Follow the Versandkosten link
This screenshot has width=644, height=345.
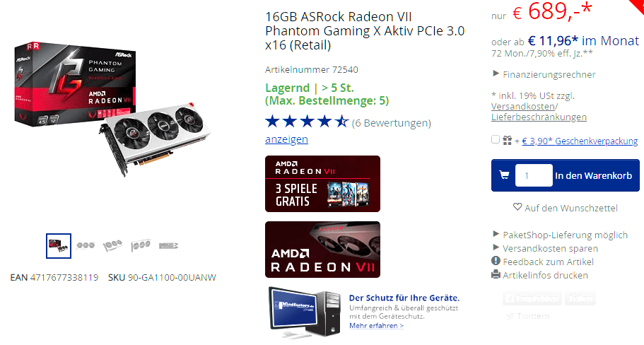coord(523,106)
